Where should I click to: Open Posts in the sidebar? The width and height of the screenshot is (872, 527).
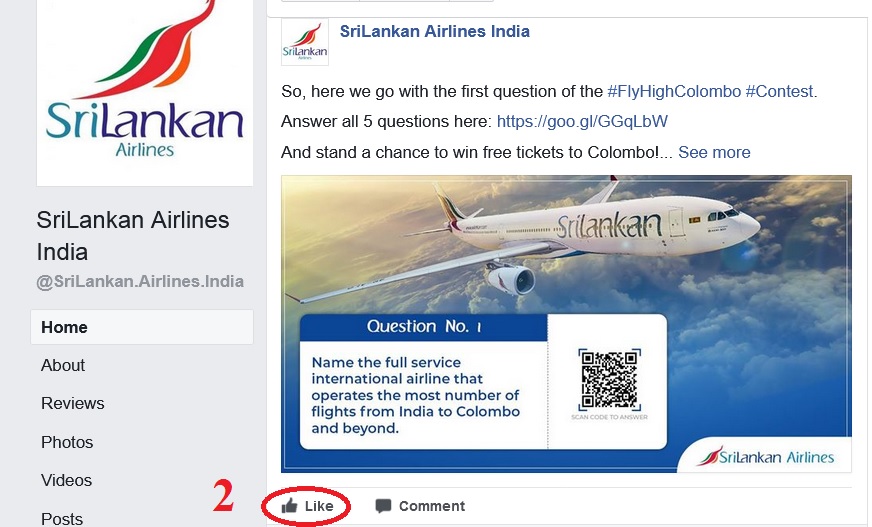pos(62,518)
